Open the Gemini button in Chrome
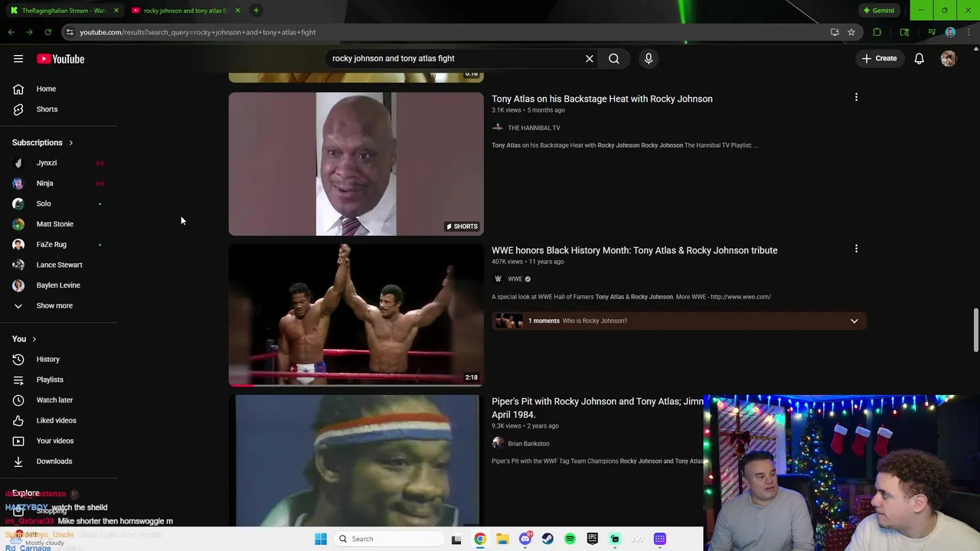The height and width of the screenshot is (551, 980). (879, 11)
